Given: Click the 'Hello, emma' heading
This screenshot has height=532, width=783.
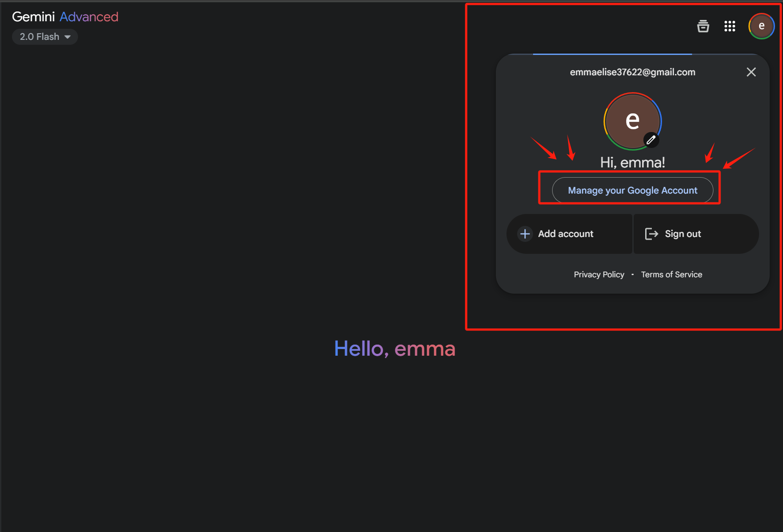Looking at the screenshot, I should click(x=394, y=349).
